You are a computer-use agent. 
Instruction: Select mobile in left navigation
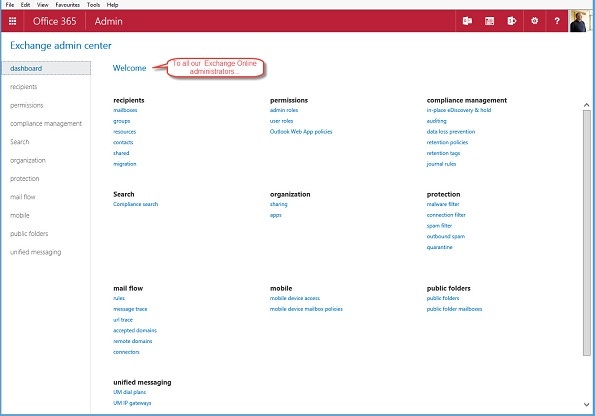[x=20, y=215]
